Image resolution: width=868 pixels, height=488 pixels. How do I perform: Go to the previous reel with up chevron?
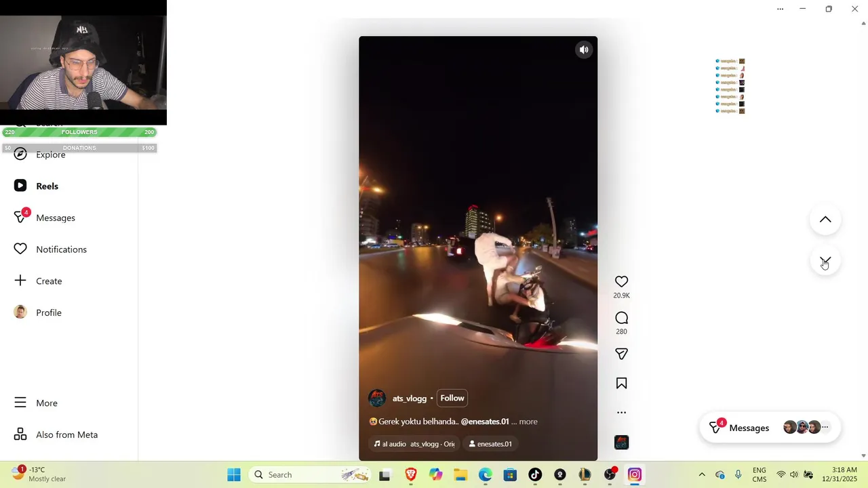click(x=825, y=220)
